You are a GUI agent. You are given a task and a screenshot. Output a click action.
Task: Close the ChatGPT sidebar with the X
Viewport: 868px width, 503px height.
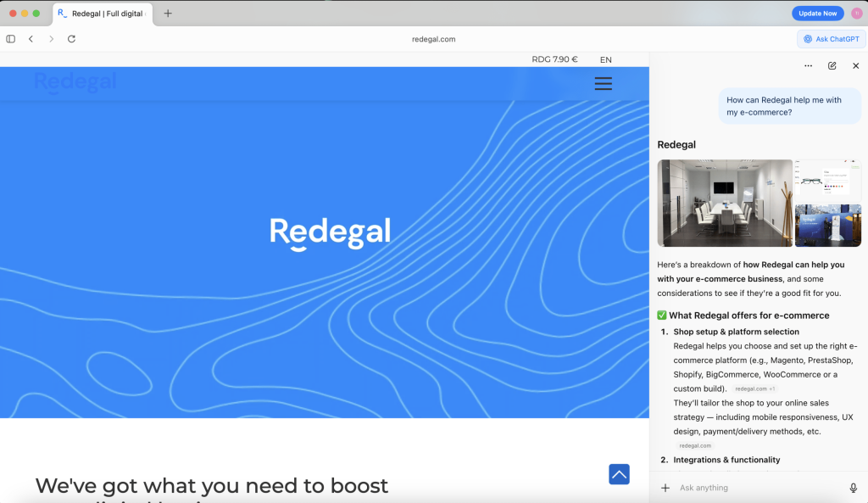pyautogui.click(x=855, y=65)
